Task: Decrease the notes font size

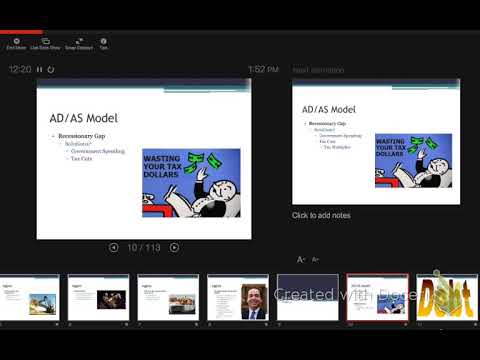Action: pyautogui.click(x=315, y=259)
